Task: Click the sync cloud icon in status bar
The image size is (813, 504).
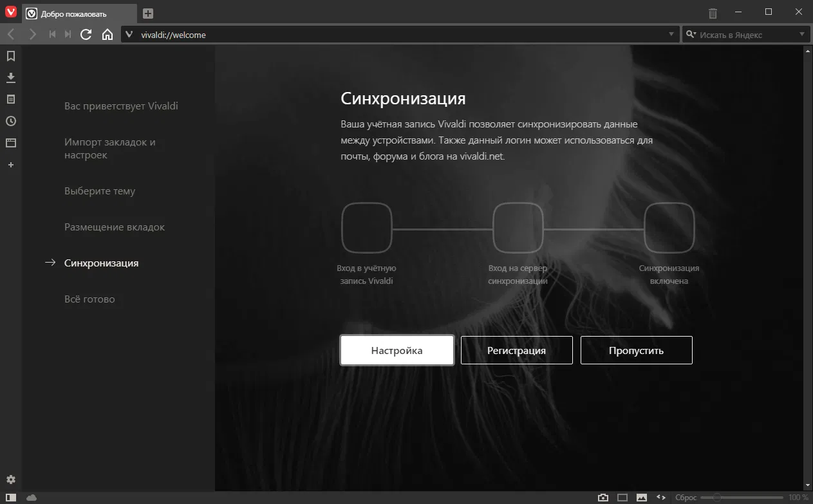Action: [x=32, y=498]
